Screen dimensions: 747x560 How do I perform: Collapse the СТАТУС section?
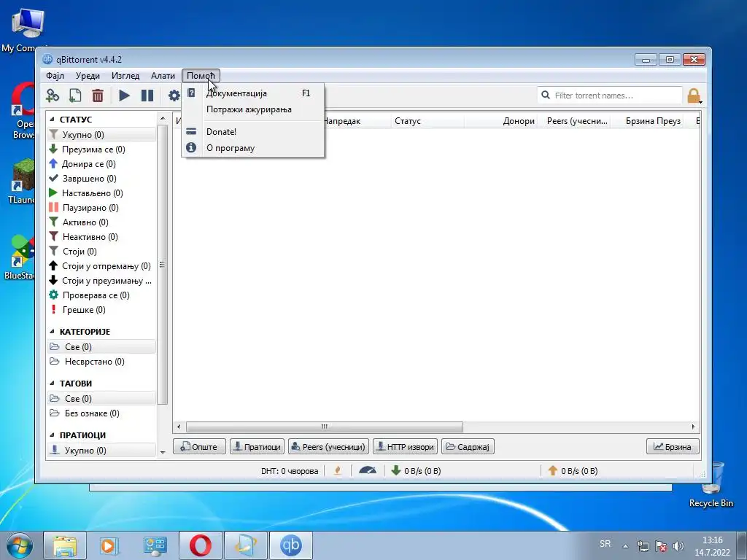pyautogui.click(x=52, y=120)
